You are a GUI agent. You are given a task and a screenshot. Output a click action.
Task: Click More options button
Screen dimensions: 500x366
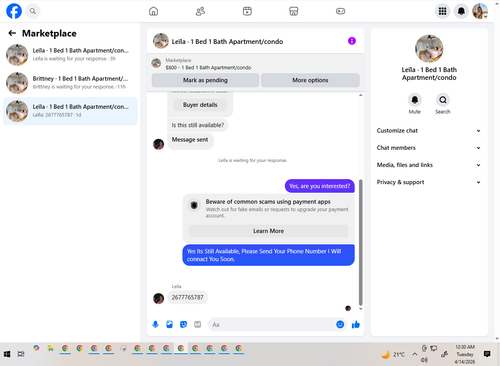[310, 80]
